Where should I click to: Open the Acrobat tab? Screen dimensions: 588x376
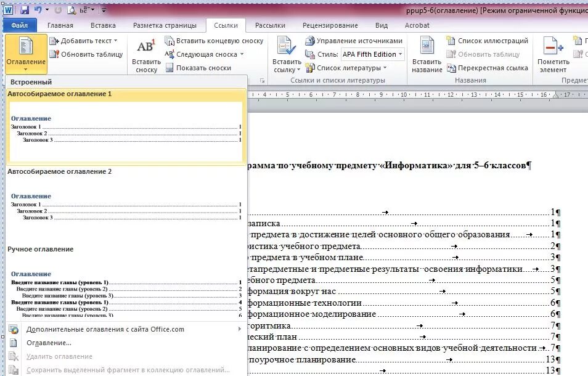(417, 25)
